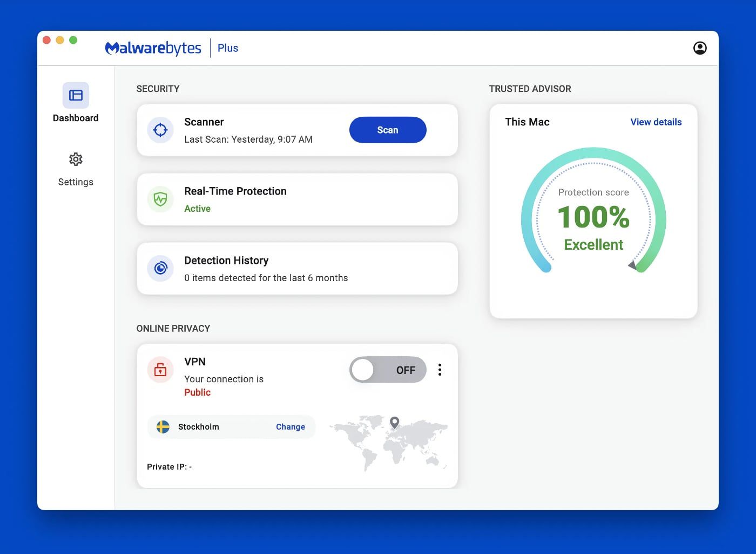Minimize the window with yellow button

pyautogui.click(x=60, y=40)
